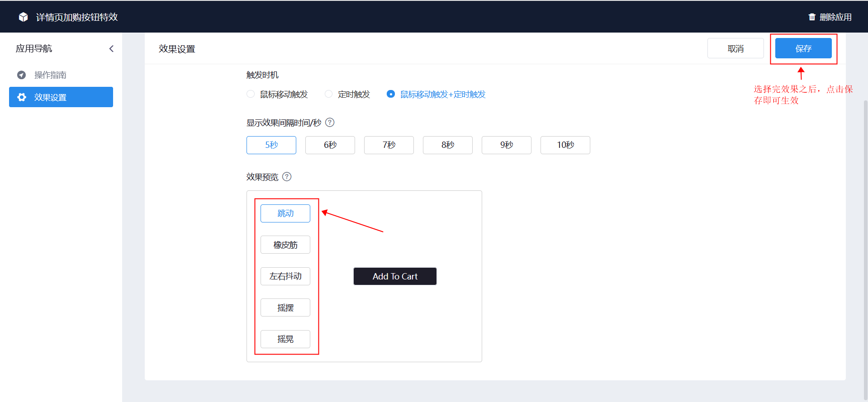Open 效果设置 in the sidebar

point(61,97)
